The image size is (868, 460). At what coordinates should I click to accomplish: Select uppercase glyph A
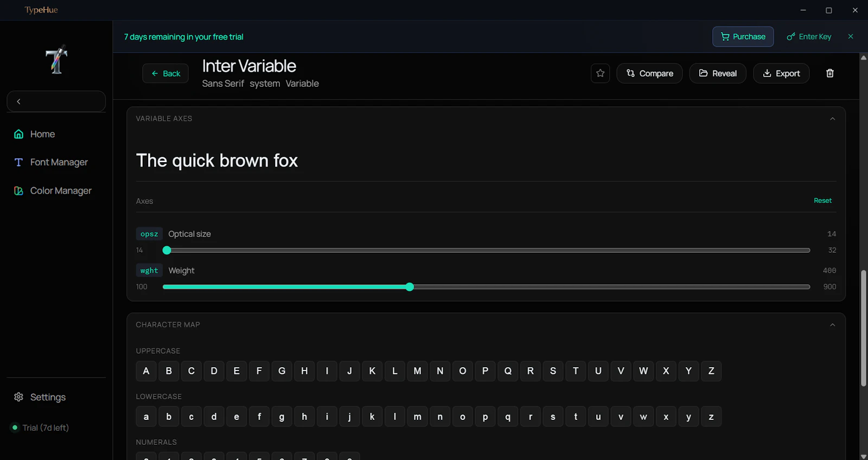coord(146,371)
